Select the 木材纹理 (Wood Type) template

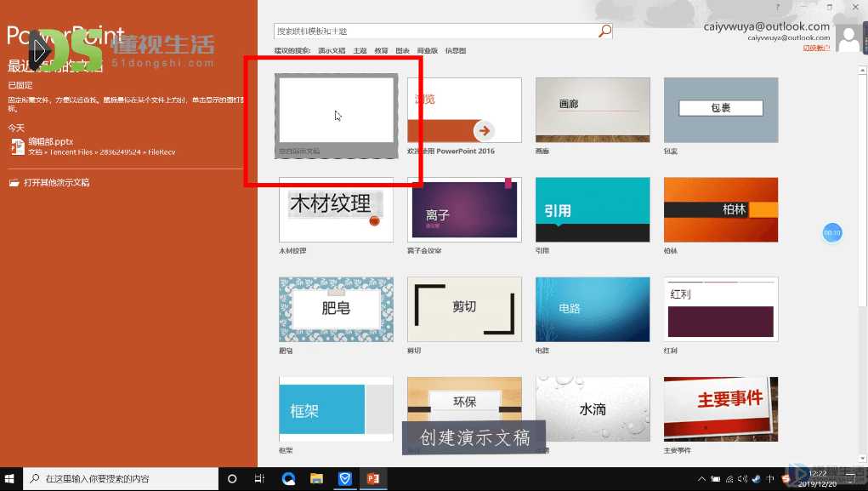(x=336, y=209)
